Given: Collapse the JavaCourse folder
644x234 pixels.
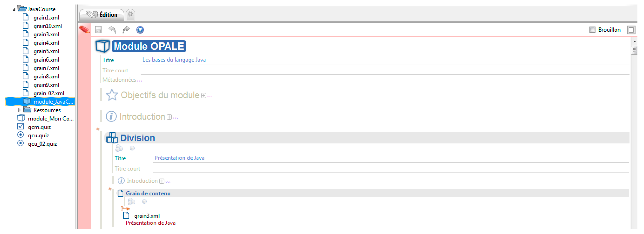Looking at the screenshot, I should pos(14,9).
